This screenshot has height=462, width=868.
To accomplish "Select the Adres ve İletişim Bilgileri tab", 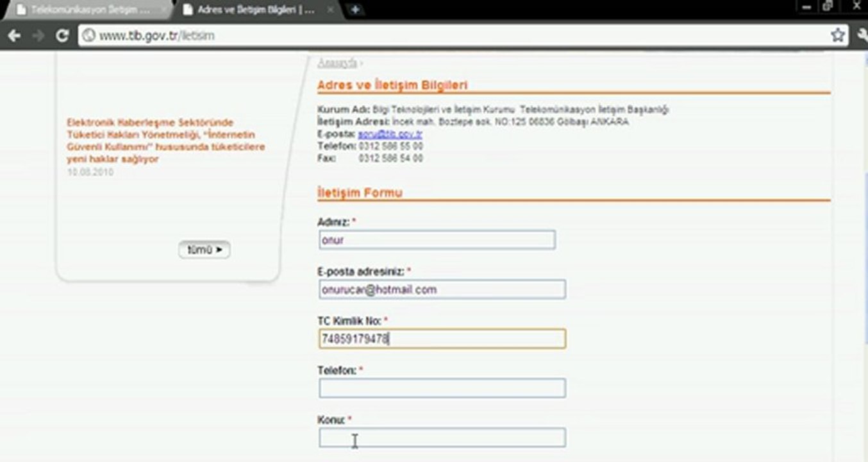I will tap(256, 10).
